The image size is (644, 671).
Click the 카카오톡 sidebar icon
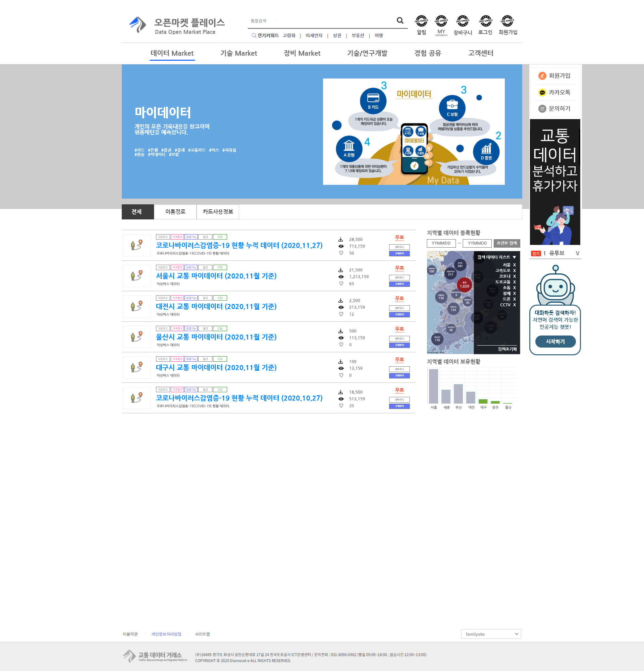coord(542,93)
